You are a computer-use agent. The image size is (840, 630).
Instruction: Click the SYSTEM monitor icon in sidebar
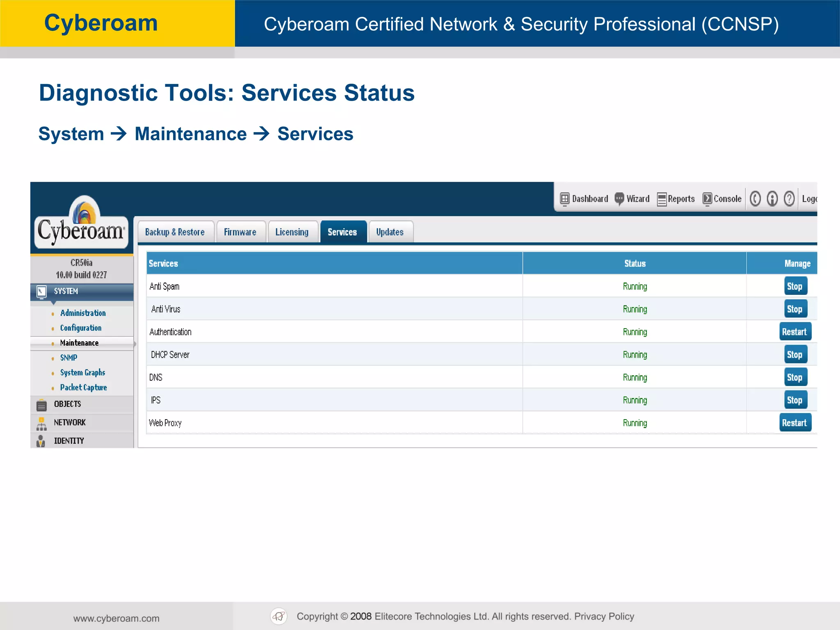41,292
